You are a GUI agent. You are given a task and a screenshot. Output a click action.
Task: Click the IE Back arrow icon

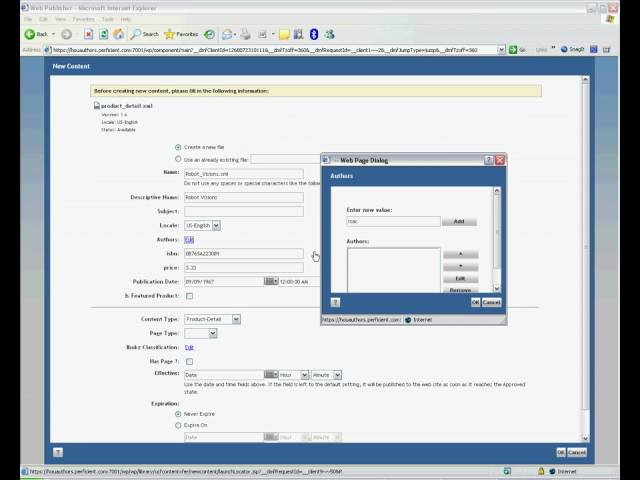30,34
